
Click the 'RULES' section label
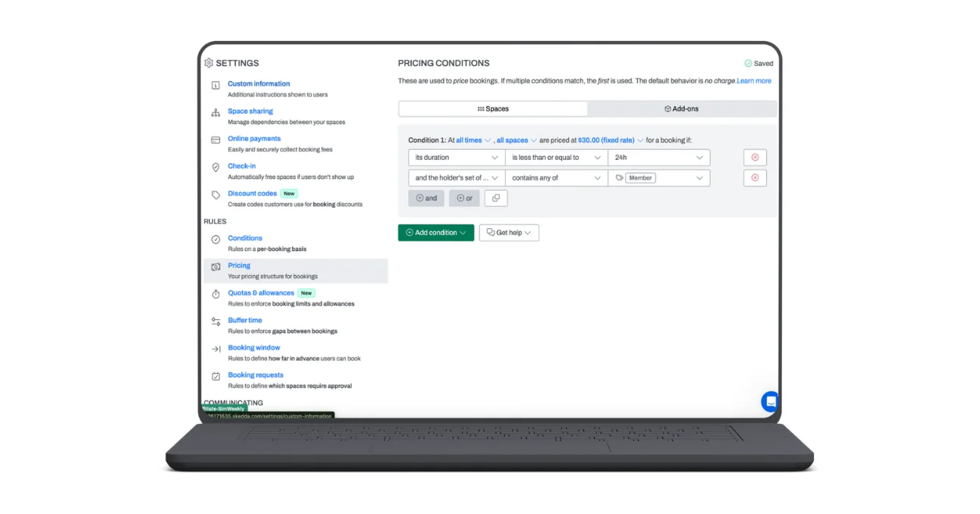tap(215, 221)
